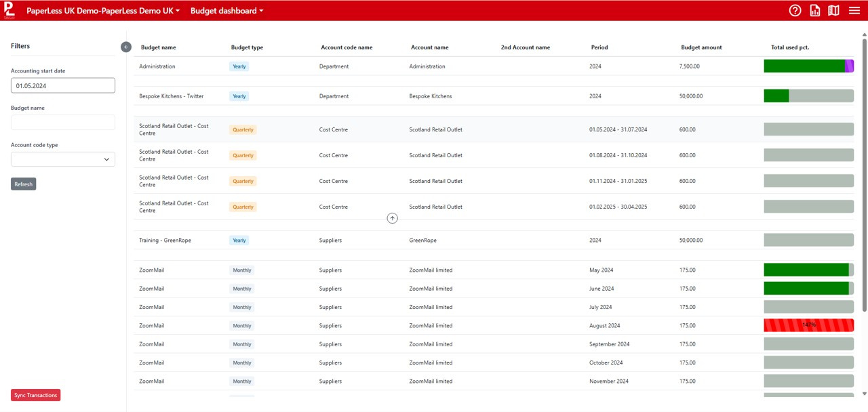The image size is (868, 412).
Task: Focus the Budget name filter input
Action: [63, 123]
